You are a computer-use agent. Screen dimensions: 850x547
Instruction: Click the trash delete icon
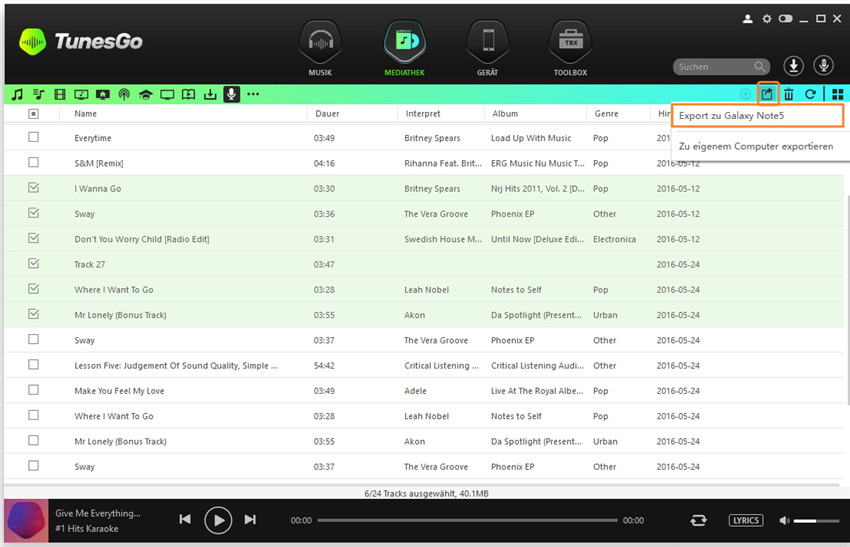[x=789, y=94]
